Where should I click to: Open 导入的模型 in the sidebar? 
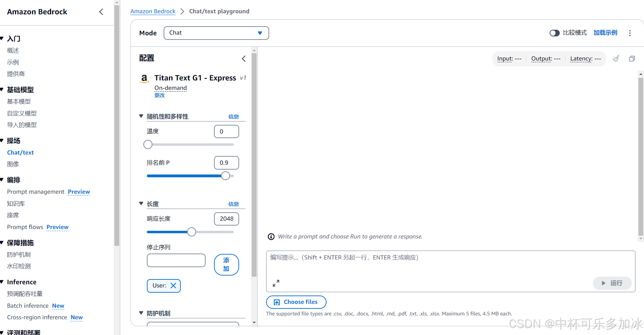(x=22, y=125)
